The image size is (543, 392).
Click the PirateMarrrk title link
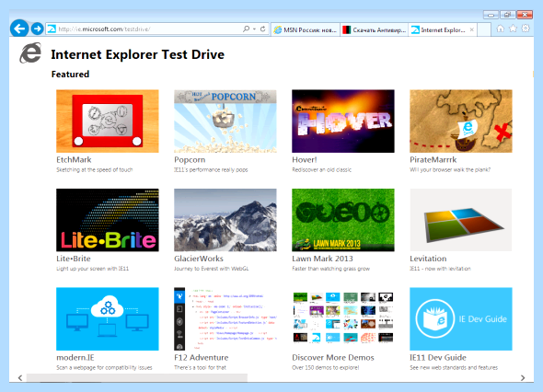pos(433,159)
